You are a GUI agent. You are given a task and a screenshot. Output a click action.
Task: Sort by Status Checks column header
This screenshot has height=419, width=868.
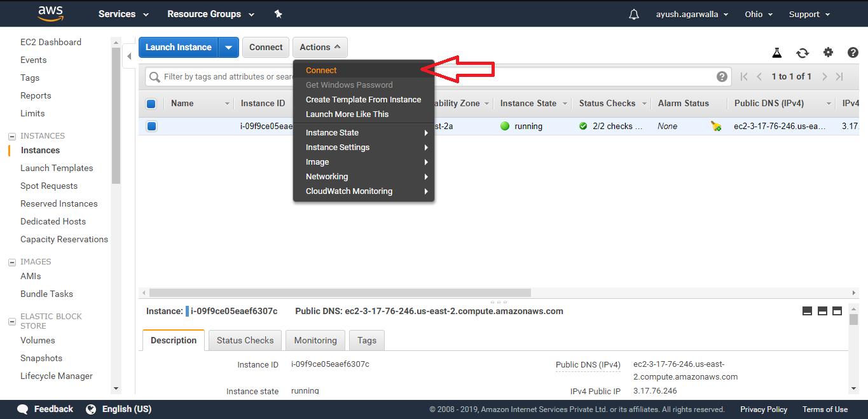[x=607, y=104]
